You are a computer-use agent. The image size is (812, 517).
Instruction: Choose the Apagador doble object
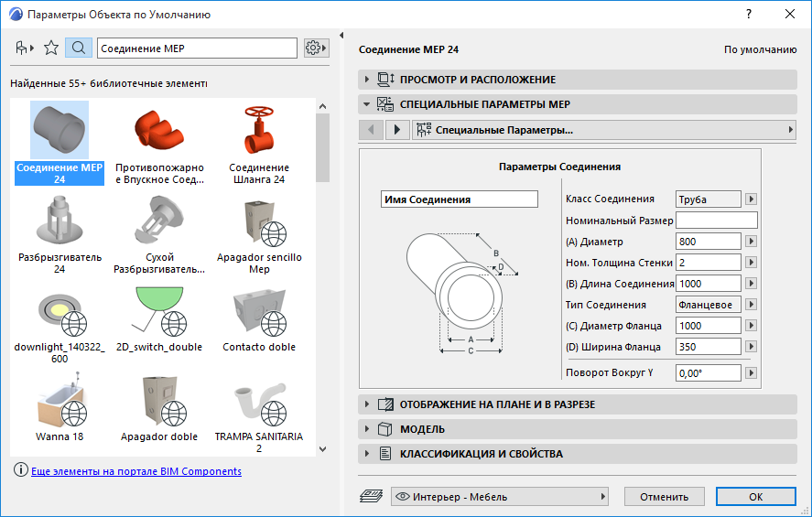tap(159, 408)
